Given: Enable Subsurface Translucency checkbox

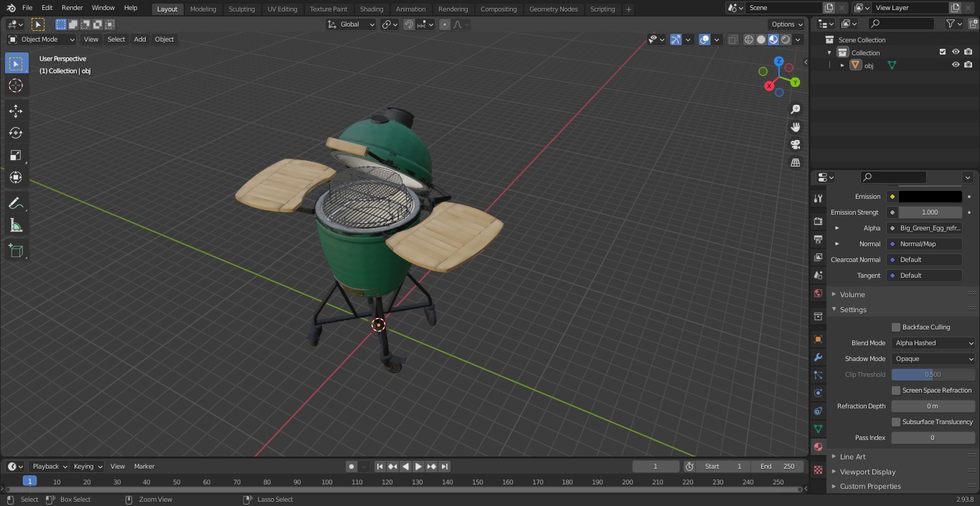Looking at the screenshot, I should point(896,422).
